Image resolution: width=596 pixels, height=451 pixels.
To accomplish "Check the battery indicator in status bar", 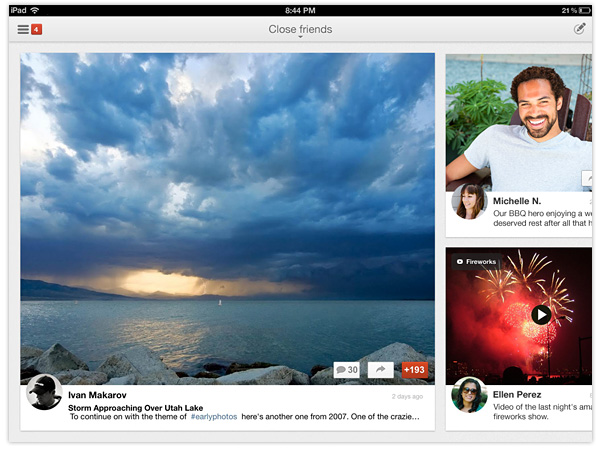I will tap(585, 10).
